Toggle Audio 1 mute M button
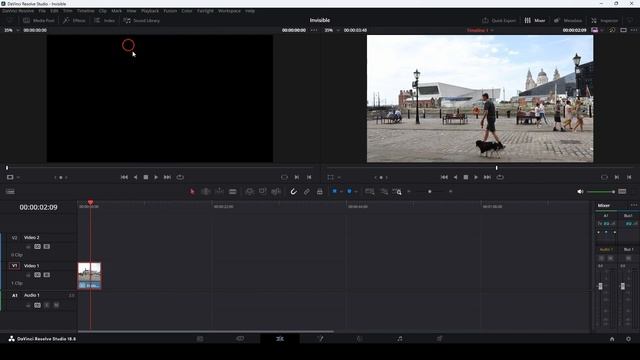Screen dimensions: 640x360 click(x=56, y=305)
